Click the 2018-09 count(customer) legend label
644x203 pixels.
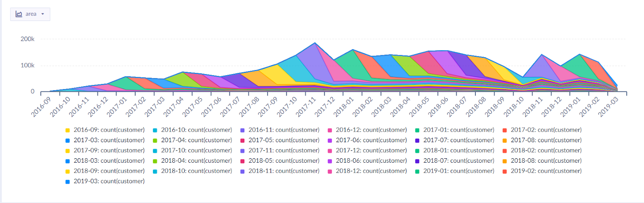(109, 171)
